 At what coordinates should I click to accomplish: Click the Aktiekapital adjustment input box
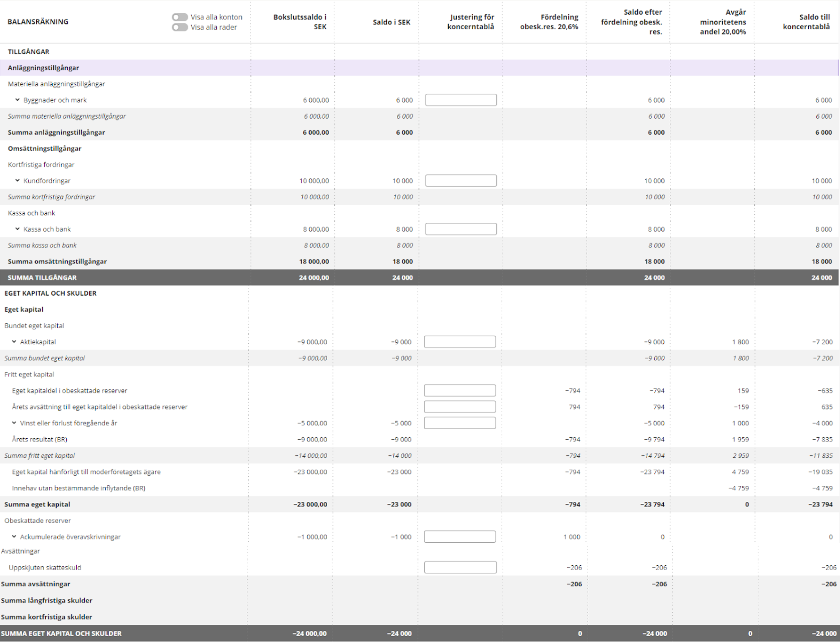[460, 342]
